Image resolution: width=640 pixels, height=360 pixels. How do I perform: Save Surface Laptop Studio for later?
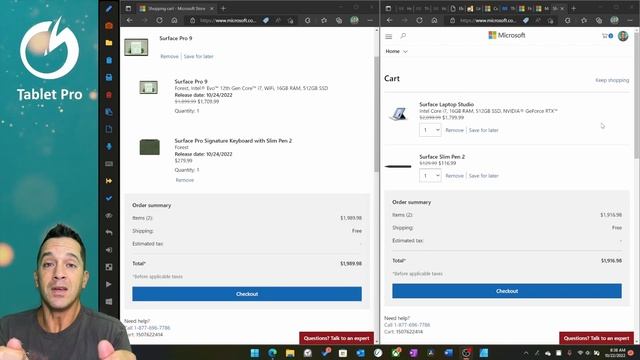tap(484, 130)
